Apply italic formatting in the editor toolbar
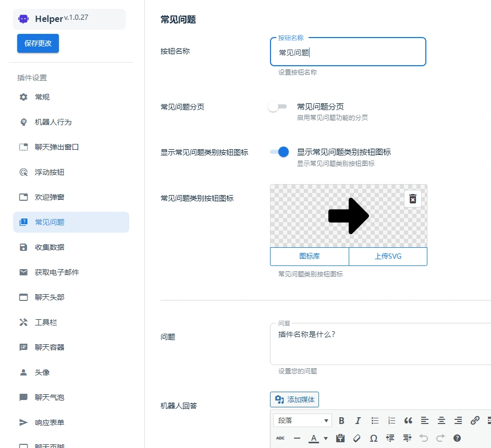491x448 pixels. (358, 420)
